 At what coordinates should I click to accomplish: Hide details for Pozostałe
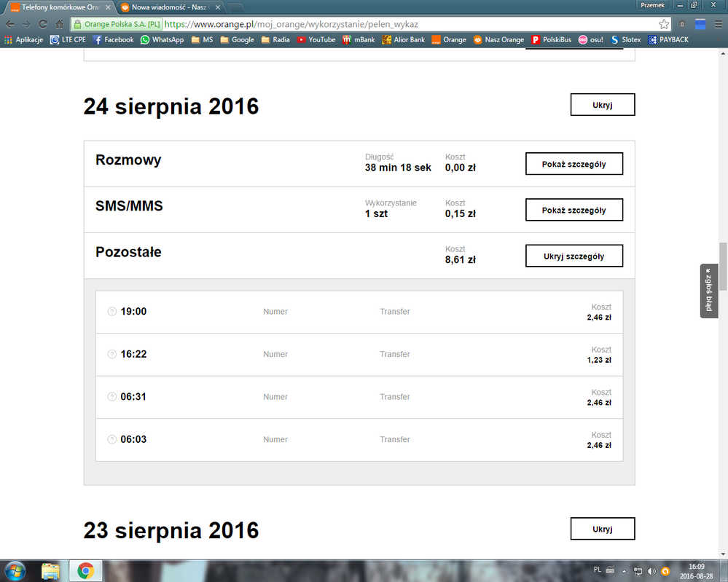574,256
